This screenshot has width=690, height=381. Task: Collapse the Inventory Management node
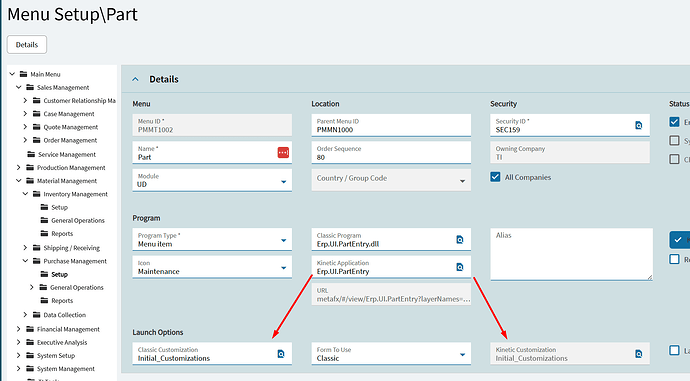tap(25, 194)
